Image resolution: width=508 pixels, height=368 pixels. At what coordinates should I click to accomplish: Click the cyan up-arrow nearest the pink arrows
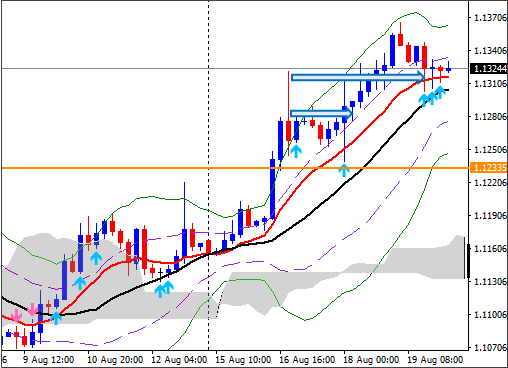56,318
